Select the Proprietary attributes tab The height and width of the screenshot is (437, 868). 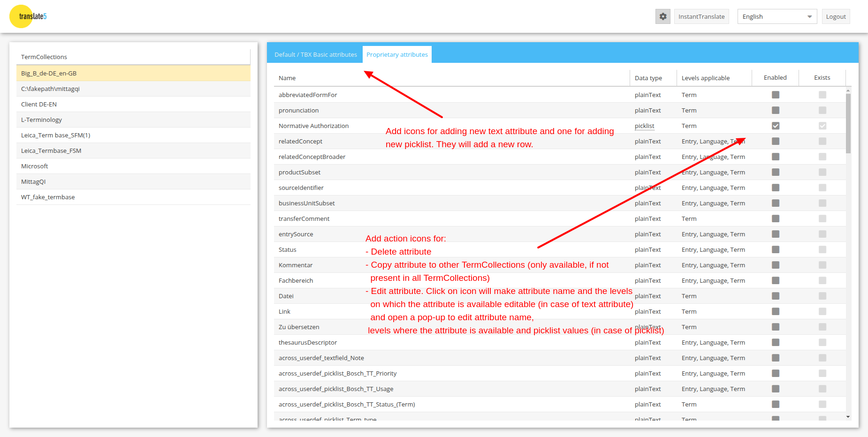coord(397,54)
